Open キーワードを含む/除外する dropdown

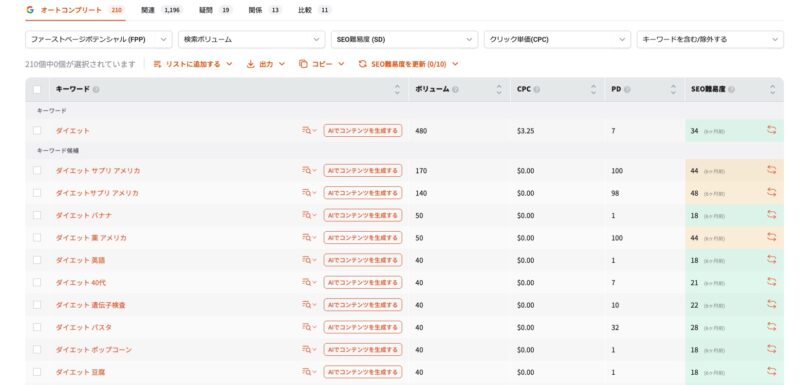(710, 39)
